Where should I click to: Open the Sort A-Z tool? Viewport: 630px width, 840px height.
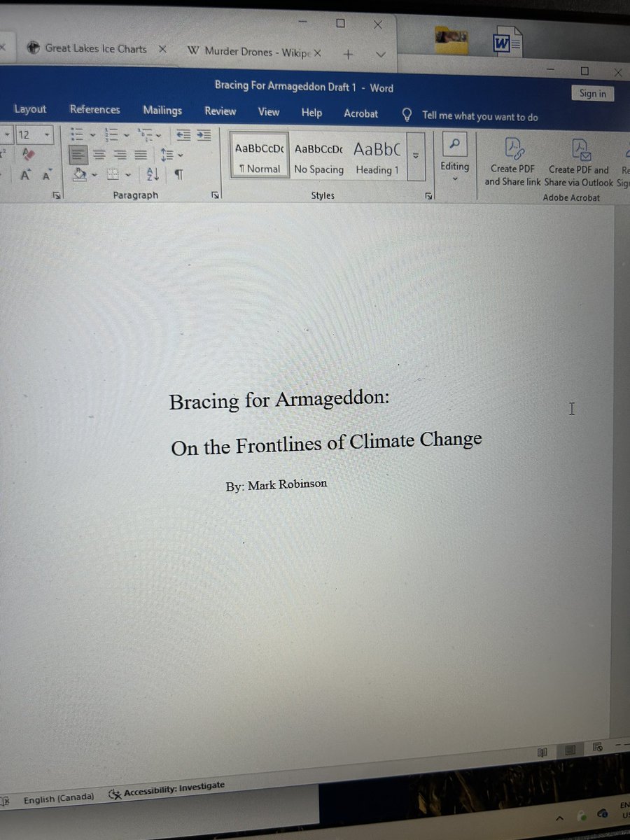click(x=153, y=174)
